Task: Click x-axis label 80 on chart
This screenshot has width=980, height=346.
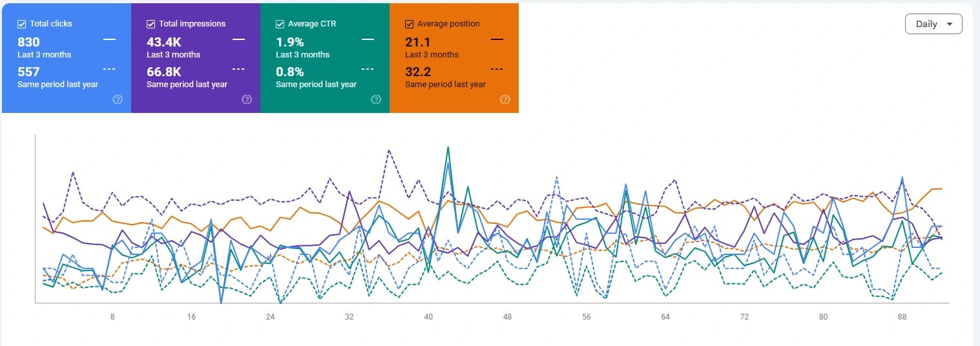Action: point(823,317)
